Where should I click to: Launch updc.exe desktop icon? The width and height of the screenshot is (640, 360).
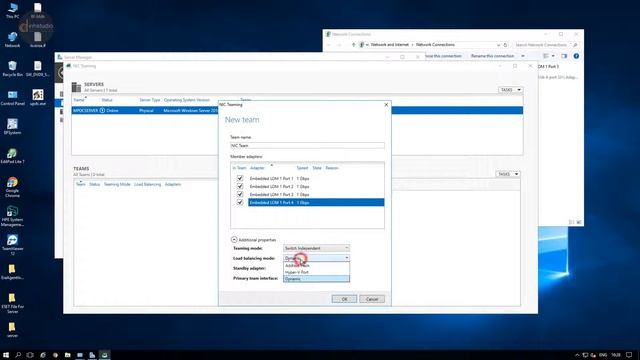[x=38, y=98]
